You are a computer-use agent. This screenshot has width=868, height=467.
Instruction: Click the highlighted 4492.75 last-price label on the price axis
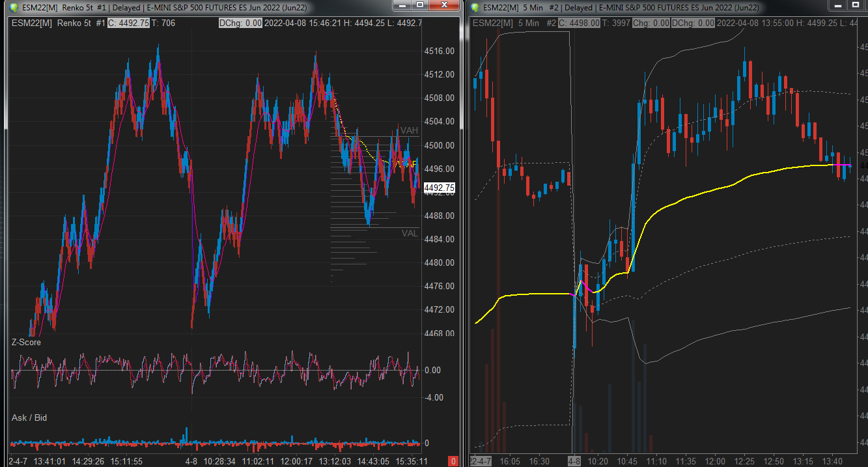coord(440,188)
